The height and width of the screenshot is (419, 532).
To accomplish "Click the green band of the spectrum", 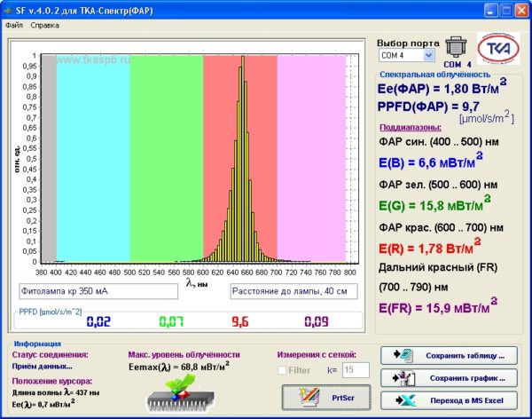I will pyautogui.click(x=167, y=158).
